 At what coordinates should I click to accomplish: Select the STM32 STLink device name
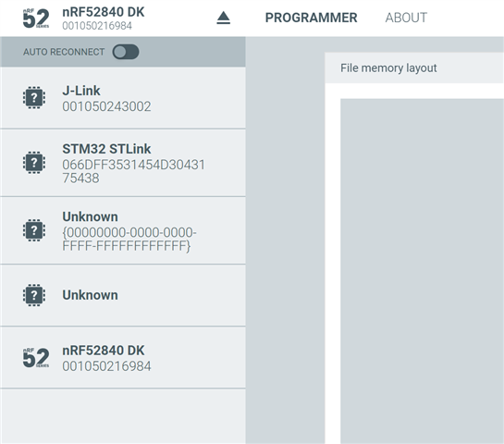coord(106,149)
